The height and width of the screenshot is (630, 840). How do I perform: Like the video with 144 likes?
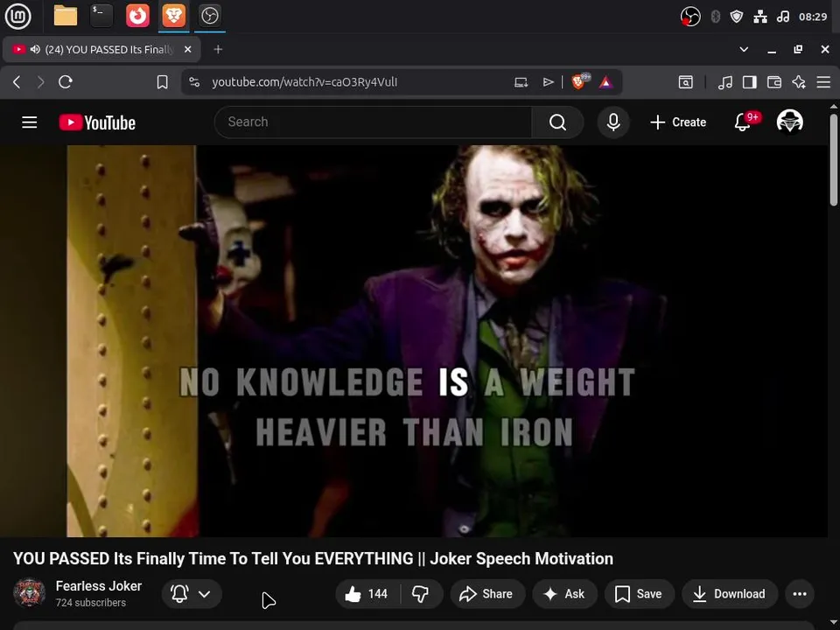pos(367,593)
